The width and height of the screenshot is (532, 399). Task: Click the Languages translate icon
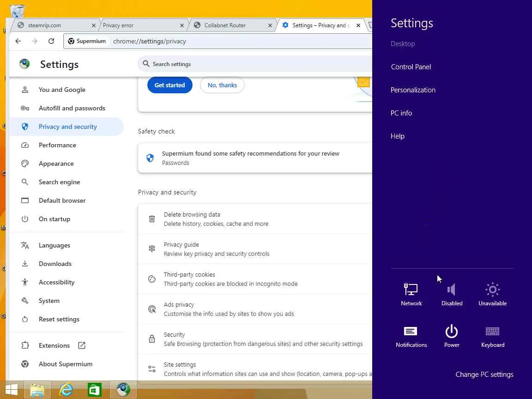(x=25, y=245)
